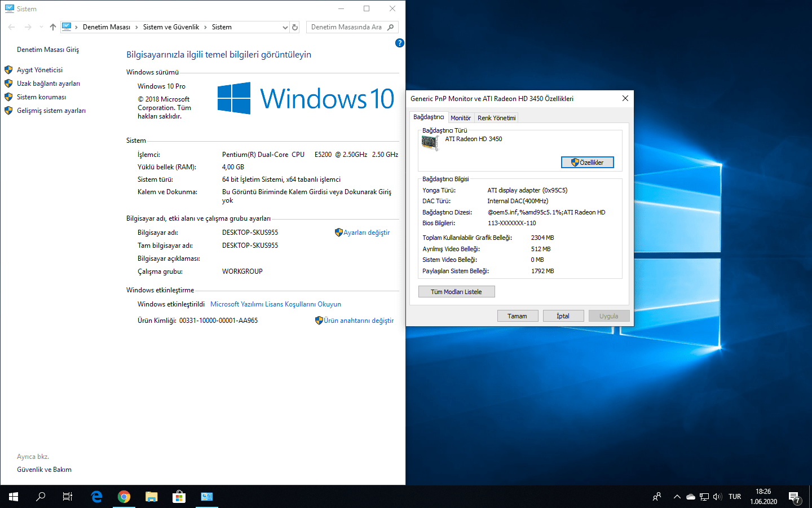Open Task View on the taskbar
The width and height of the screenshot is (812, 508).
click(x=68, y=497)
